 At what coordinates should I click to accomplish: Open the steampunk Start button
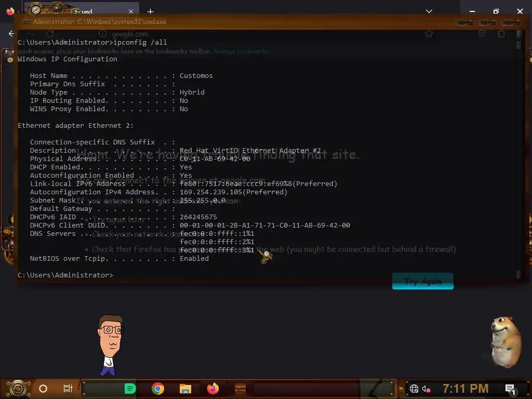18,389
